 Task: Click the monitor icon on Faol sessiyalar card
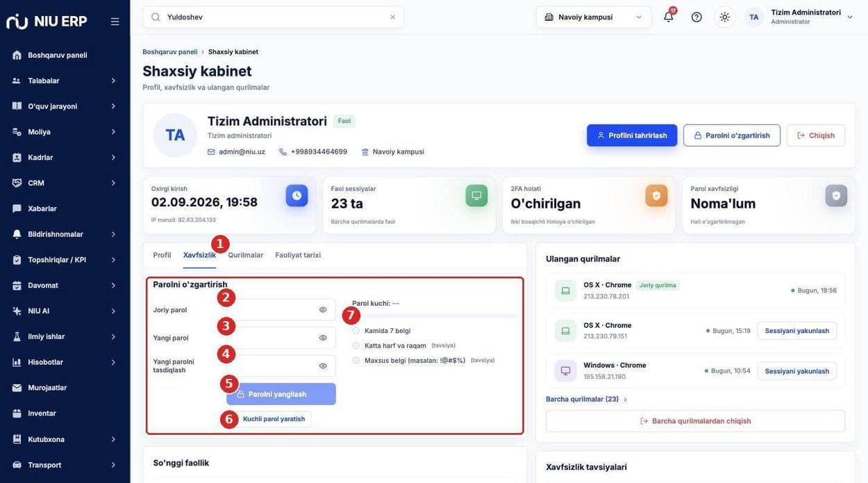(x=476, y=195)
